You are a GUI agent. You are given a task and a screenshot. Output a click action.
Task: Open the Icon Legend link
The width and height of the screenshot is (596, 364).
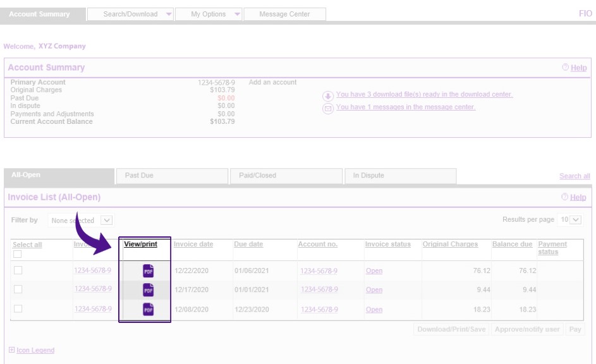point(35,350)
